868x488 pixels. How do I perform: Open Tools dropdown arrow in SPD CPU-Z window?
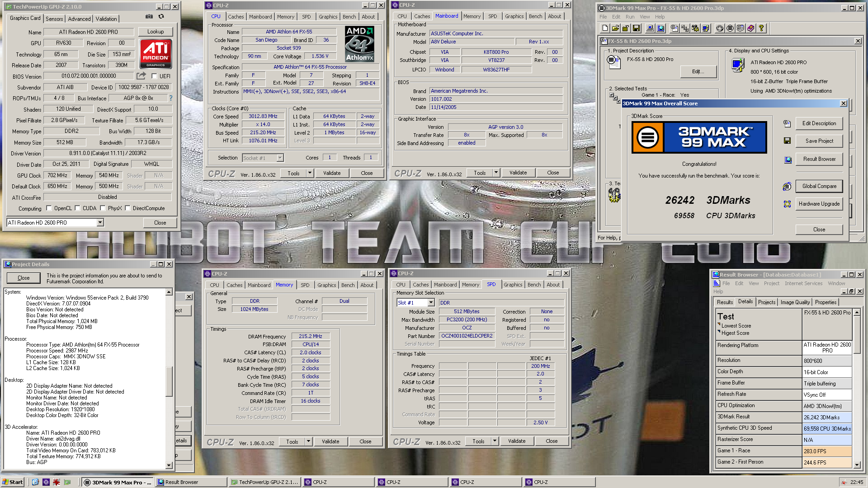495,441
